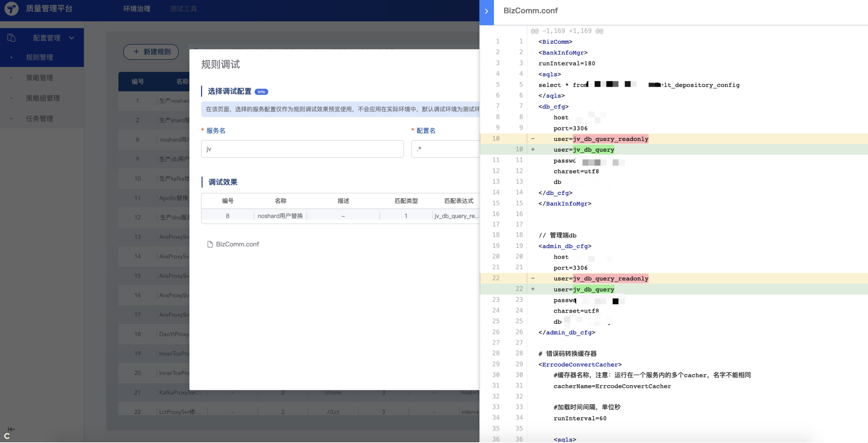This screenshot has height=443, width=868.
Task: Click the 新建规则 button
Action: (x=151, y=52)
